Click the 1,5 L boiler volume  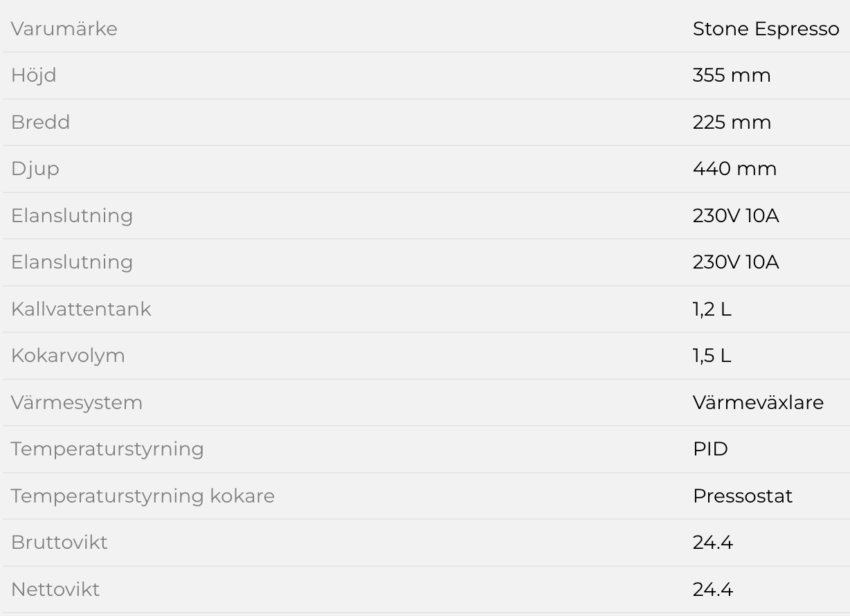click(712, 356)
